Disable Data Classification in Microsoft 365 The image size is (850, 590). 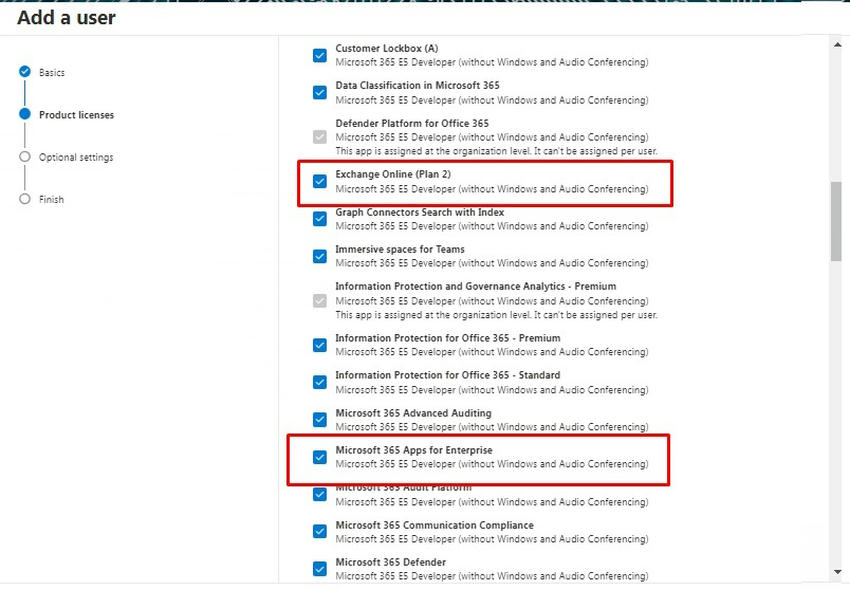(x=319, y=92)
